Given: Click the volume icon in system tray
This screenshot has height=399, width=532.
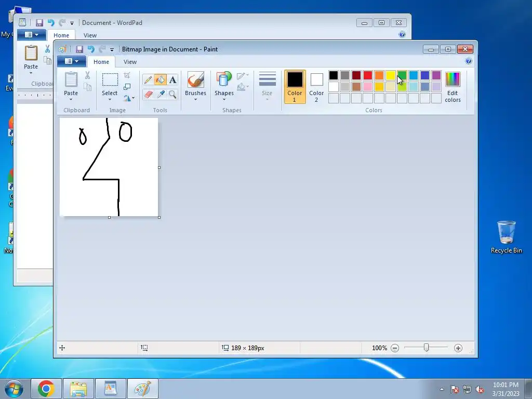Looking at the screenshot, I should (480, 390).
